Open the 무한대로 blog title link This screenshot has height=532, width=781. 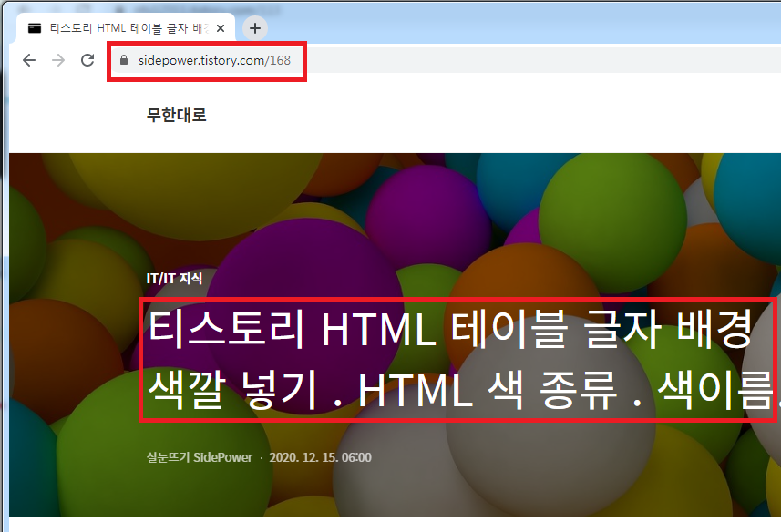(176, 115)
